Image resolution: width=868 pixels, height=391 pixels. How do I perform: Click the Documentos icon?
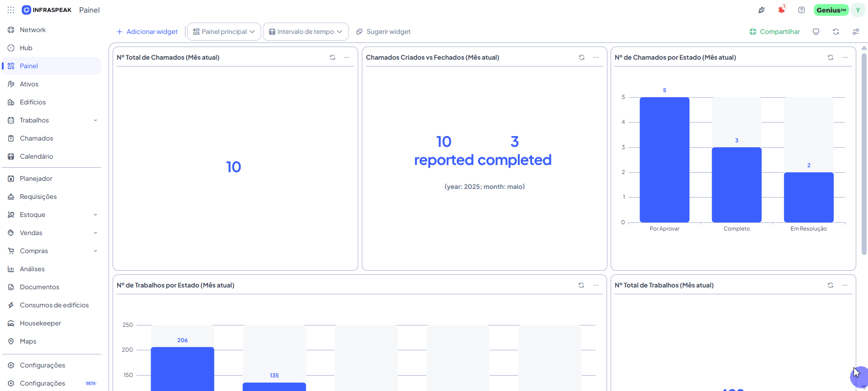11,287
